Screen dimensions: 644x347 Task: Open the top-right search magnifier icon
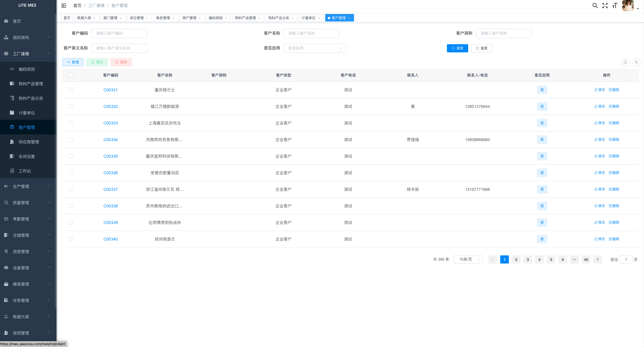click(595, 6)
